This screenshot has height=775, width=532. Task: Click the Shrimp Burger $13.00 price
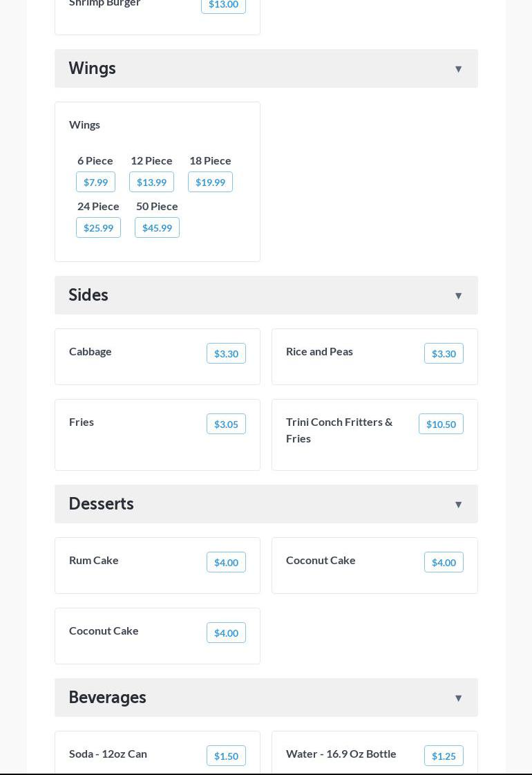click(x=223, y=5)
